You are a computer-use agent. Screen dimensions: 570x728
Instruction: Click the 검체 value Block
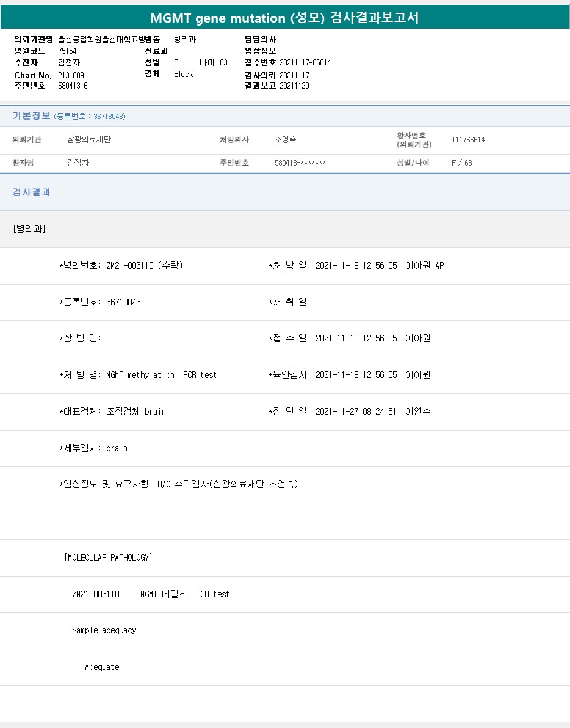click(183, 75)
